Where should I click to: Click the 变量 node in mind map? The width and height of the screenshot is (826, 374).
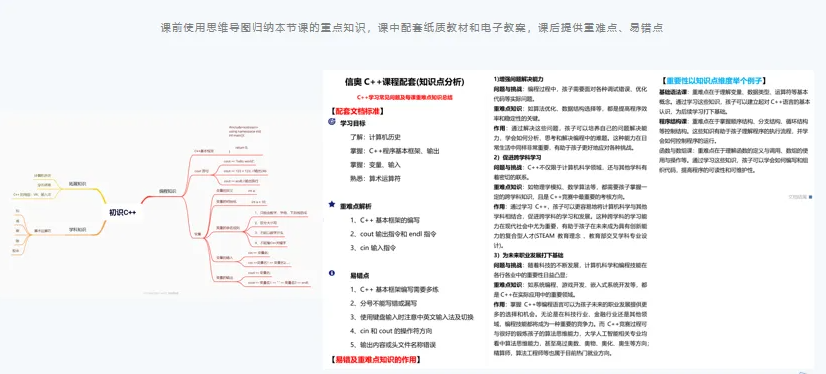pyautogui.click(x=197, y=234)
